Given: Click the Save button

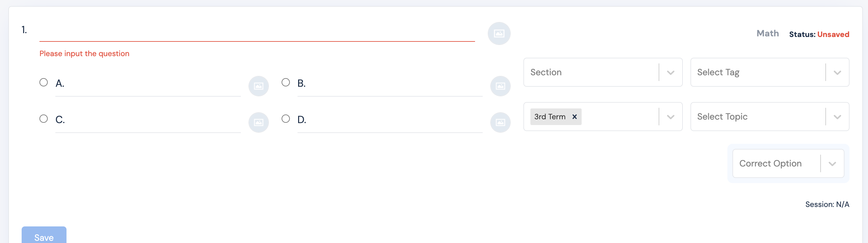Looking at the screenshot, I should [x=44, y=237].
